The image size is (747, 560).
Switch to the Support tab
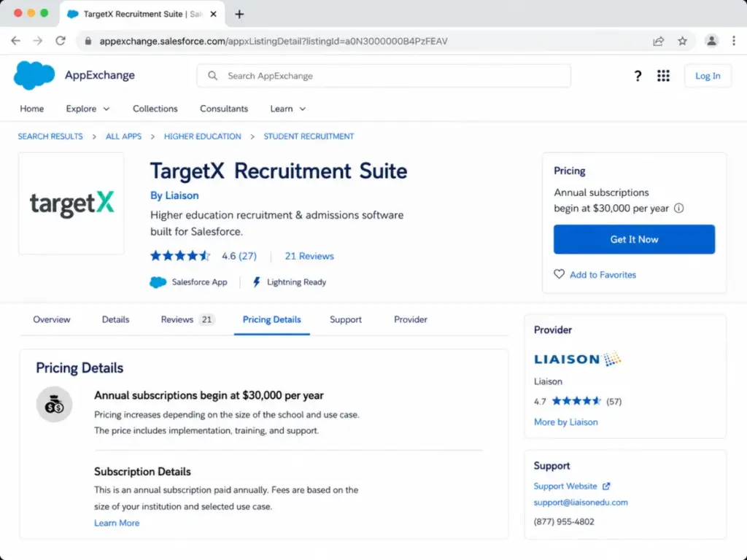345,319
